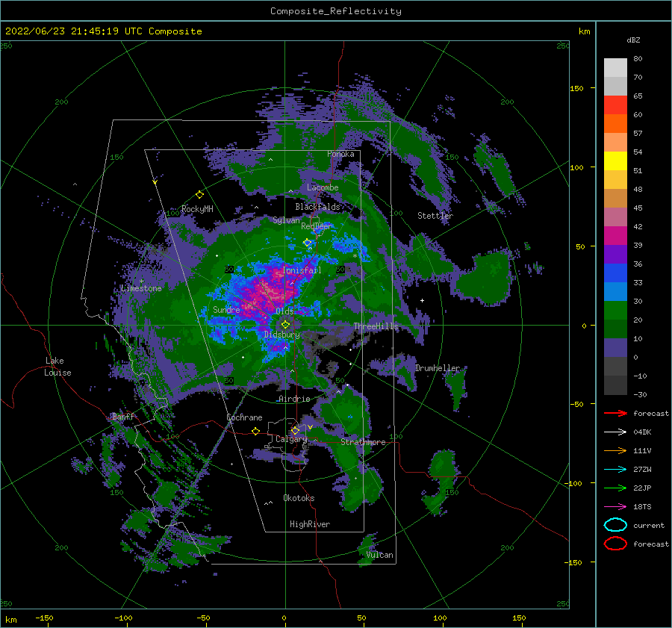Click the 27ZW legend text
The height and width of the screenshot is (628, 672).
click(642, 470)
